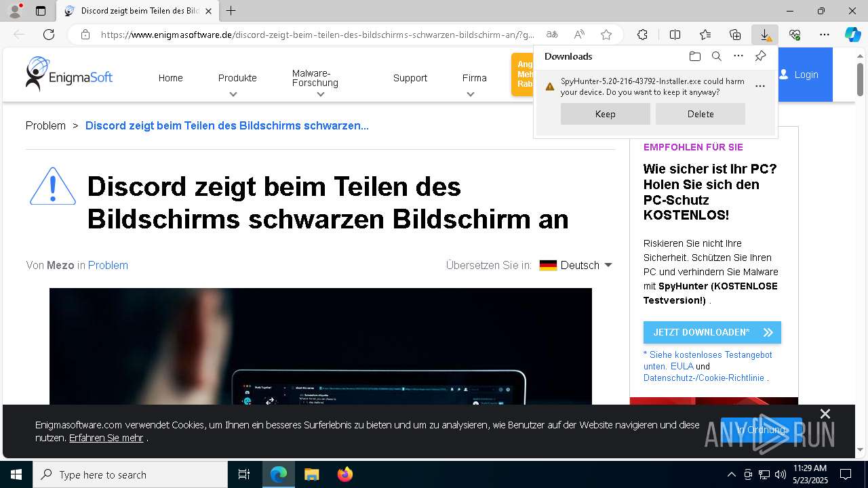Pin the Downloads panel
Screen dimensions: 868x488
(x=760, y=56)
